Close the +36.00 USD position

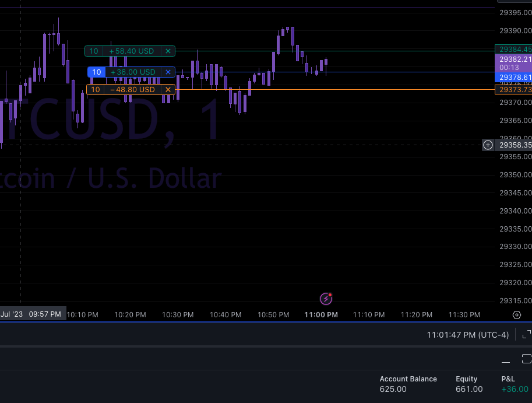click(168, 72)
